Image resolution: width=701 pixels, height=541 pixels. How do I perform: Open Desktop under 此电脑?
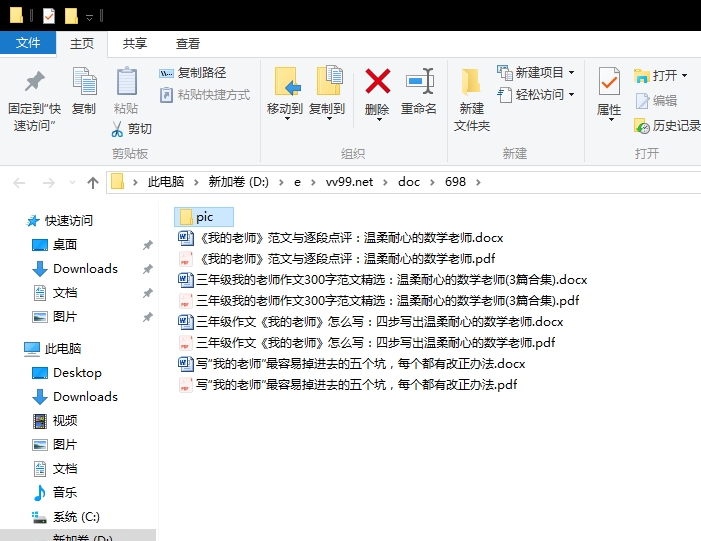point(67,372)
